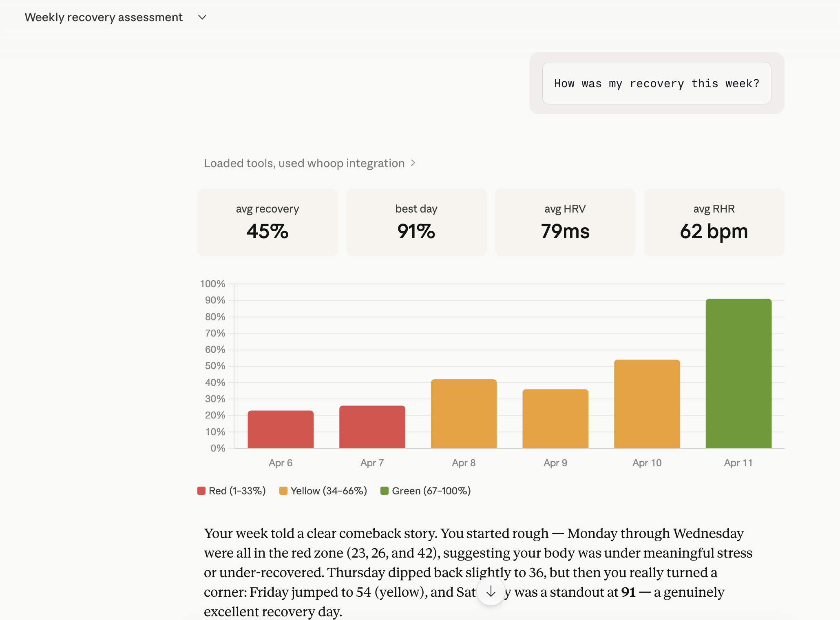Click the yellow legend swatch
The width and height of the screenshot is (840, 620).
click(283, 490)
